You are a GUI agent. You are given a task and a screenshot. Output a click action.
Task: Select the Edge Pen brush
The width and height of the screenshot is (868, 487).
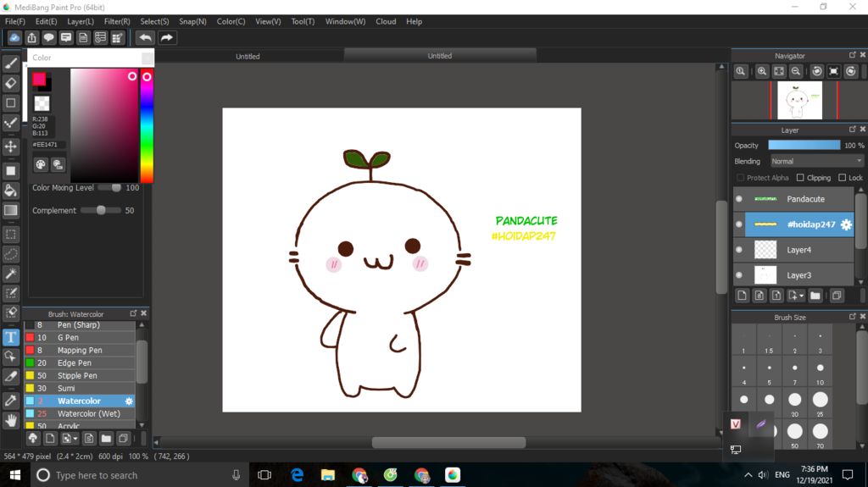coord(80,363)
